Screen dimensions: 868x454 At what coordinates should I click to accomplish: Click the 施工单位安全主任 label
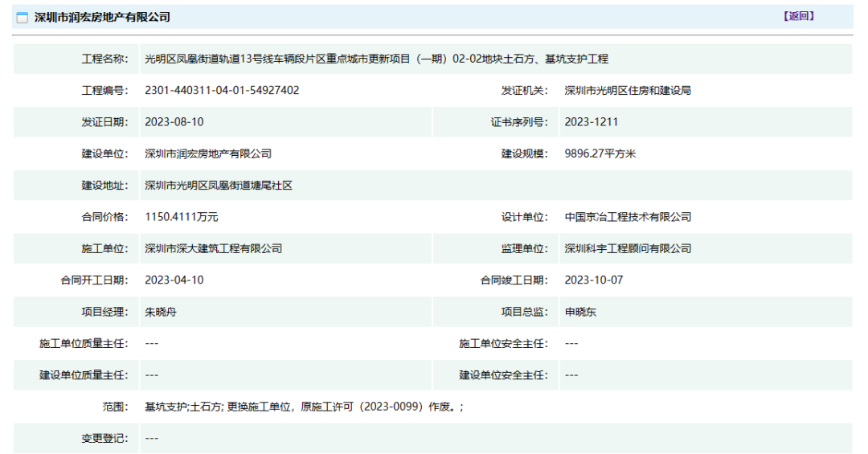coord(504,343)
